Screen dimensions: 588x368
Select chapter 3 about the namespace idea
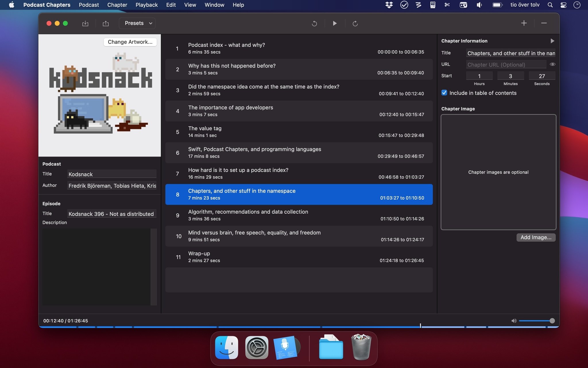point(299,90)
